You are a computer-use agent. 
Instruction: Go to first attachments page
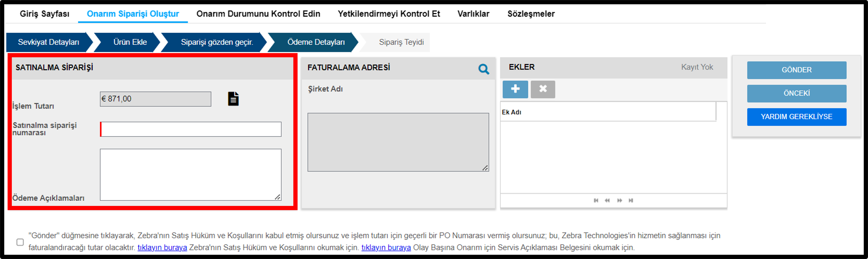(x=596, y=200)
